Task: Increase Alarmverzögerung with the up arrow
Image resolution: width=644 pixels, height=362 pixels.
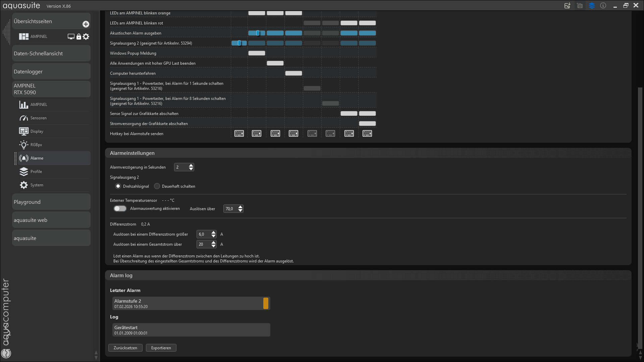Action: pos(191,165)
